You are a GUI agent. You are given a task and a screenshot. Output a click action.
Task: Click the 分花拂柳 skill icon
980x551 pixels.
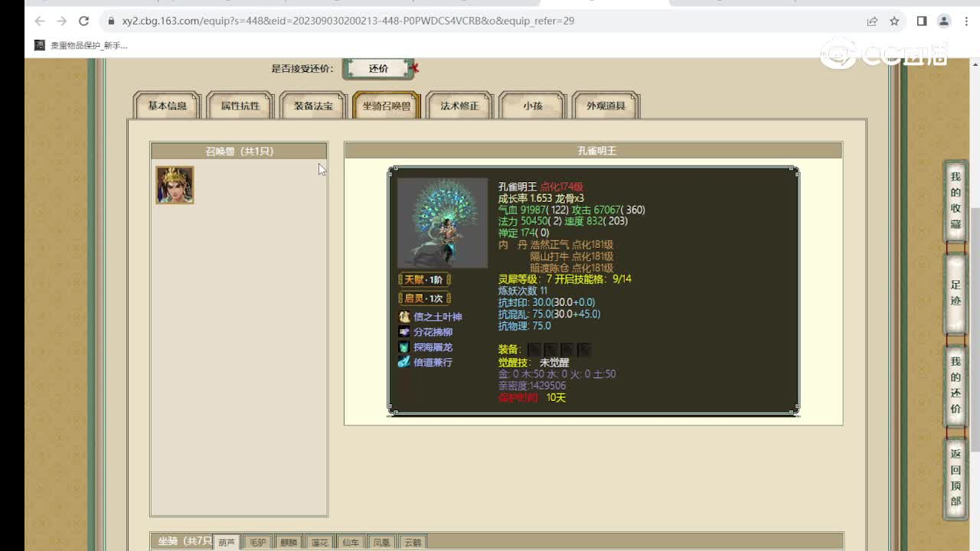click(x=404, y=332)
